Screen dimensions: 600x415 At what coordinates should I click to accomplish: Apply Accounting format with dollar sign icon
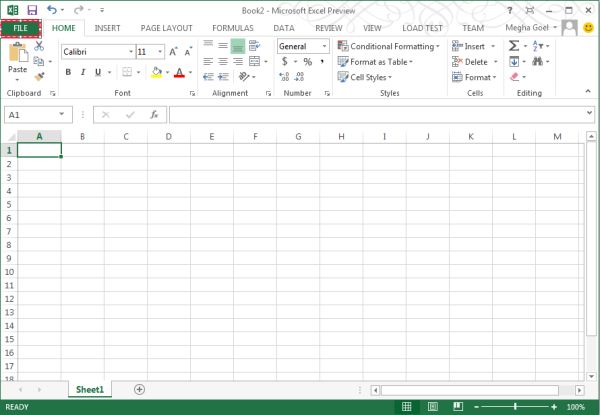[x=285, y=61]
